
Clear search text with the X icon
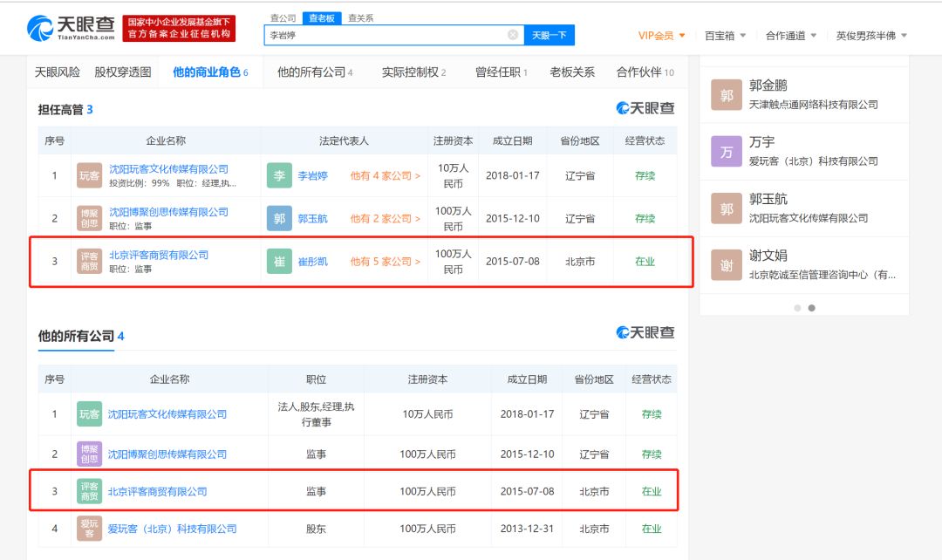pyautogui.click(x=513, y=35)
